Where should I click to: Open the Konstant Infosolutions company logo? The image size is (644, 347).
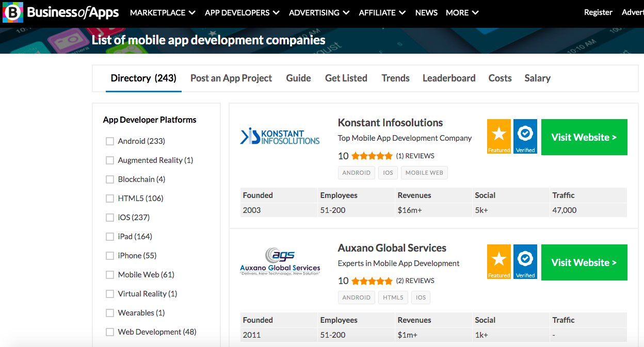point(280,136)
